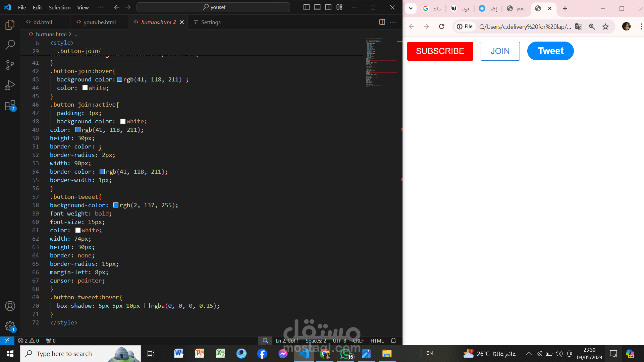Change the HTML language mode
644x362 pixels.
point(377,341)
